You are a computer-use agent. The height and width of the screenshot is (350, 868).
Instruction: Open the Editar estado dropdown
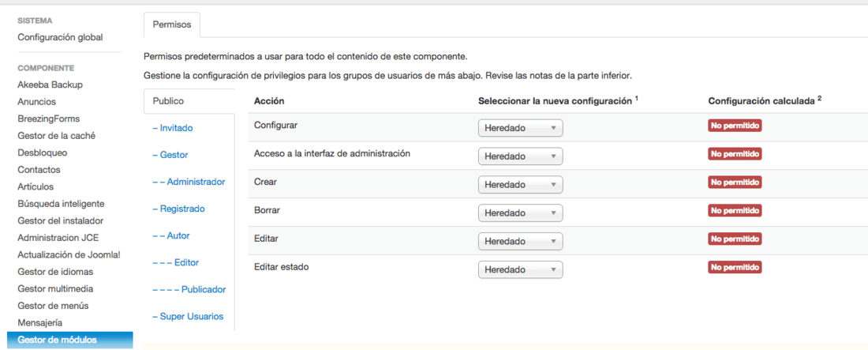coord(520,269)
